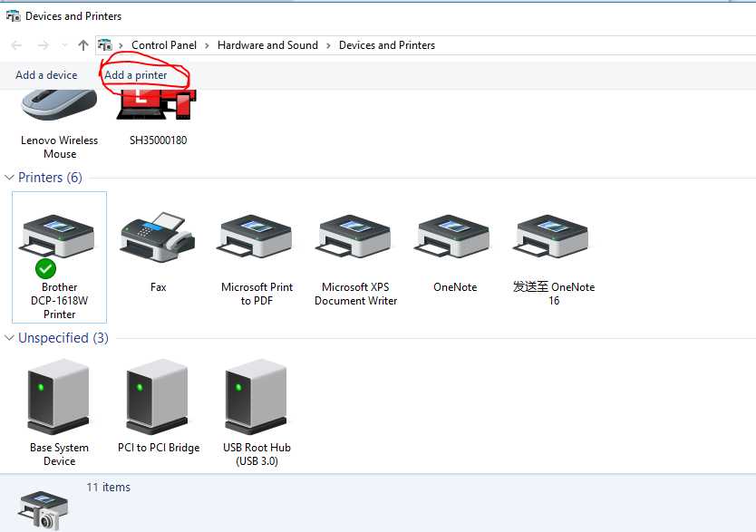
Task: Click the Fax label text
Action: tap(158, 287)
